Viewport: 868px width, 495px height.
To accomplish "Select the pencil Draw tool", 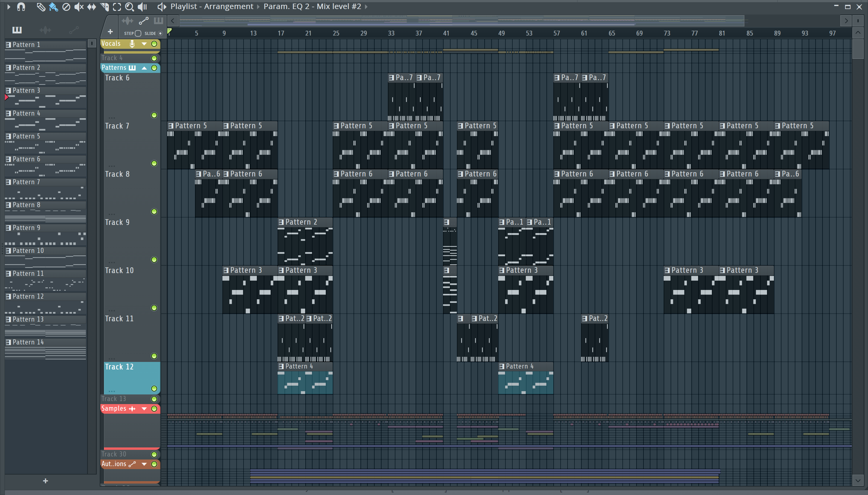I will pyautogui.click(x=41, y=7).
